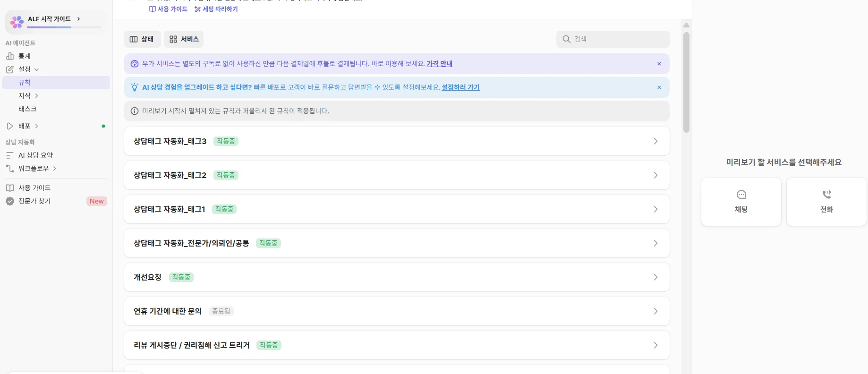The height and width of the screenshot is (374, 868).
Task: Click the question mark icon in billing notice
Action: pyautogui.click(x=135, y=64)
